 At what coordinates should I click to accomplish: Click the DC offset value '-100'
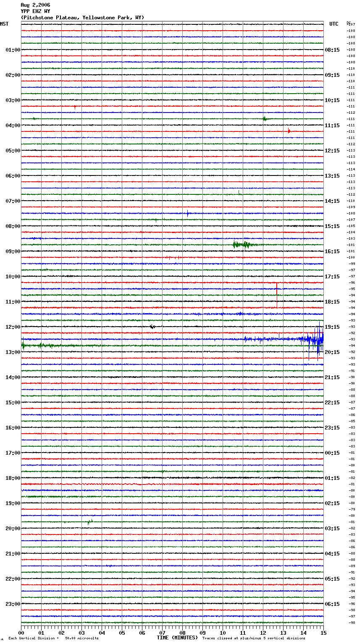point(351,258)
